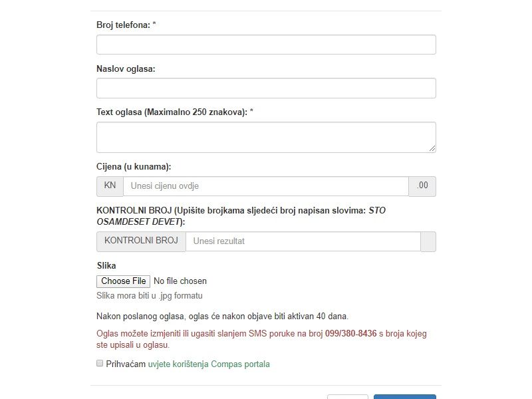The image size is (532, 399).
Task: Open the Choose File picker
Action: (x=124, y=281)
